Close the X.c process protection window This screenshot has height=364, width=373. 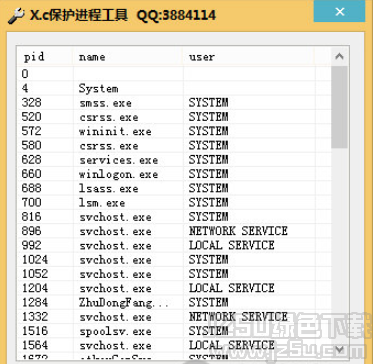[x=340, y=11]
